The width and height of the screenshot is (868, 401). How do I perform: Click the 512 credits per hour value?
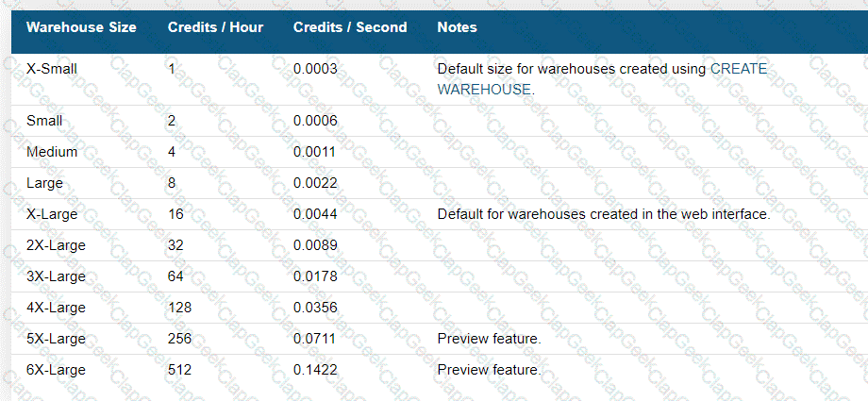[x=179, y=370]
